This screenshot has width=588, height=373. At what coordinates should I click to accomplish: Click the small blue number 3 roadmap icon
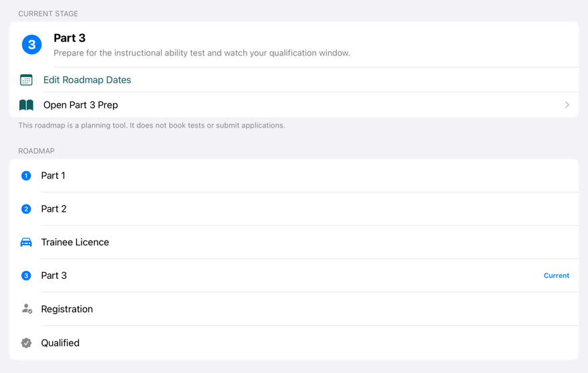pos(26,276)
